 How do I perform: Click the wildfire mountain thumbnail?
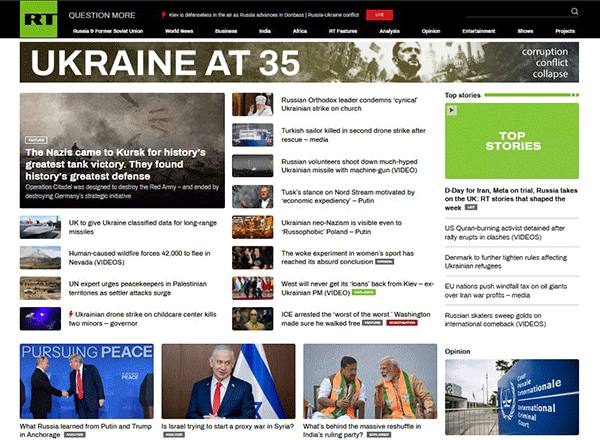coord(40,257)
